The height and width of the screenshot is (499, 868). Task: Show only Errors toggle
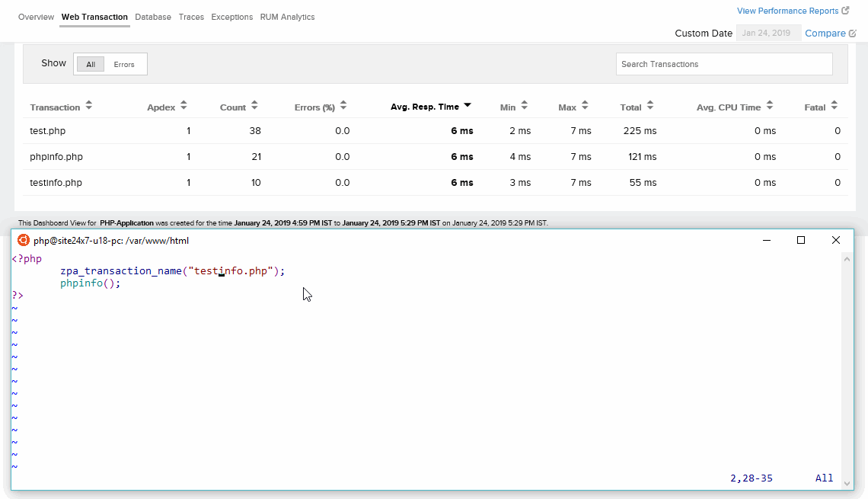pyautogui.click(x=124, y=65)
